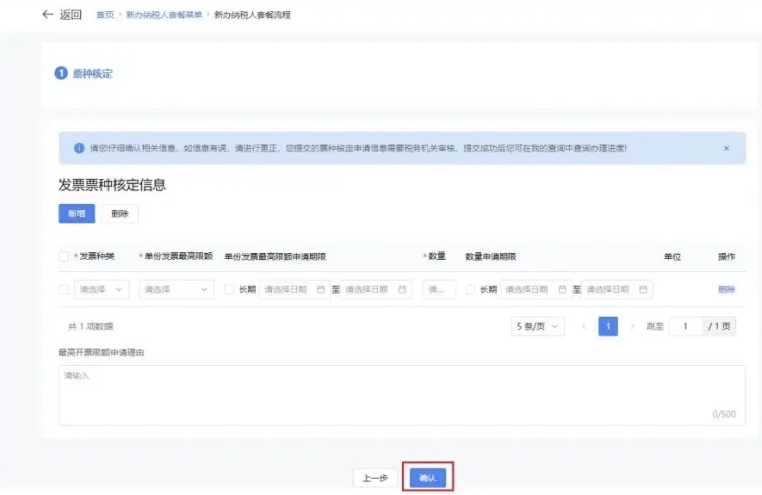Screen dimensions: 762x495
Task: Open 新办纳税人套餐菜单 breadcrumb link
Action: pyautogui.click(x=164, y=15)
